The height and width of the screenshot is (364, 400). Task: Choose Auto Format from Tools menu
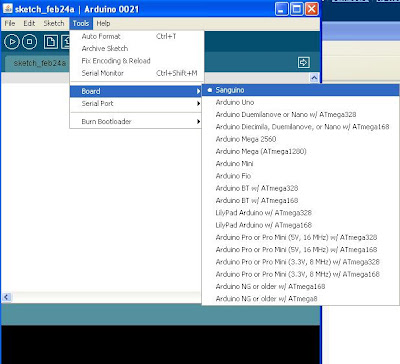[137, 36]
